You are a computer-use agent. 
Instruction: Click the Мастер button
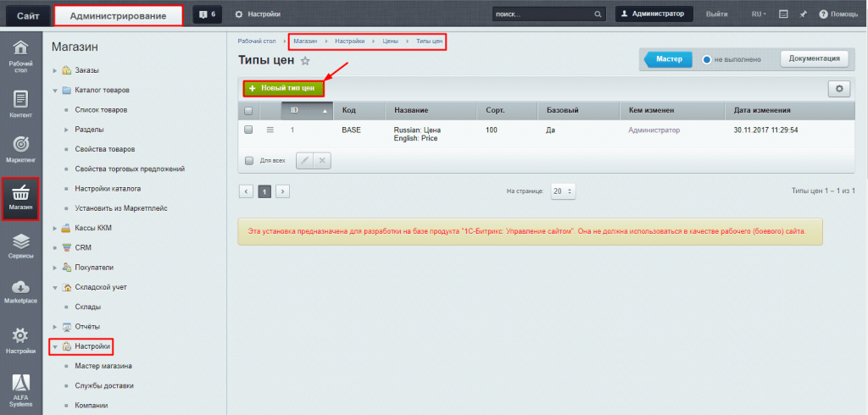tap(669, 59)
